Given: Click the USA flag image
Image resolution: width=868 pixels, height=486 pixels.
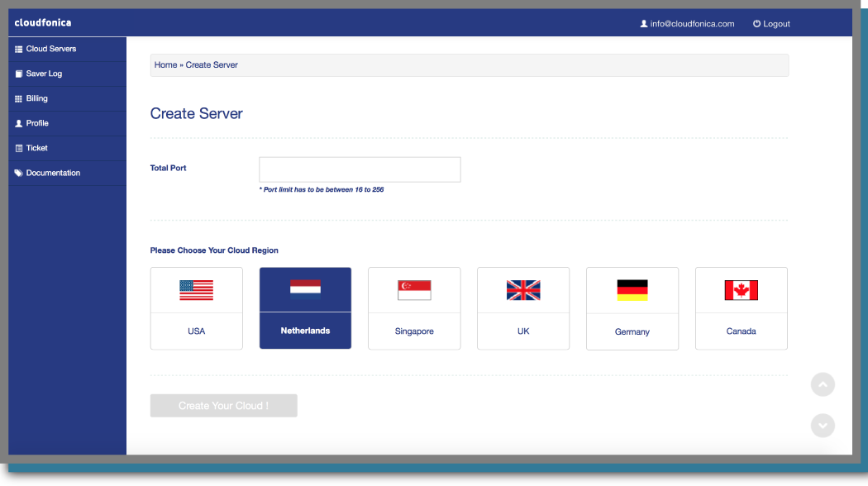Looking at the screenshot, I should click(197, 290).
